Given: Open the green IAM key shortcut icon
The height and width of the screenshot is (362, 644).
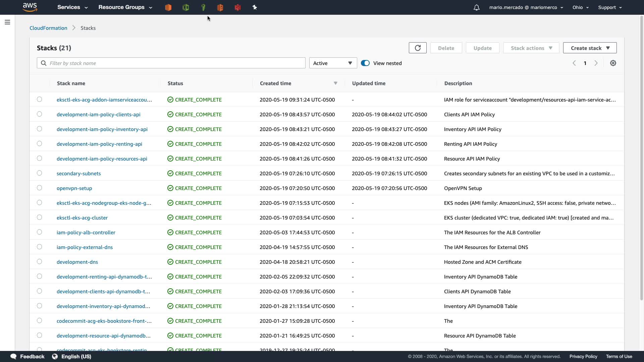Looking at the screenshot, I should point(203,7).
